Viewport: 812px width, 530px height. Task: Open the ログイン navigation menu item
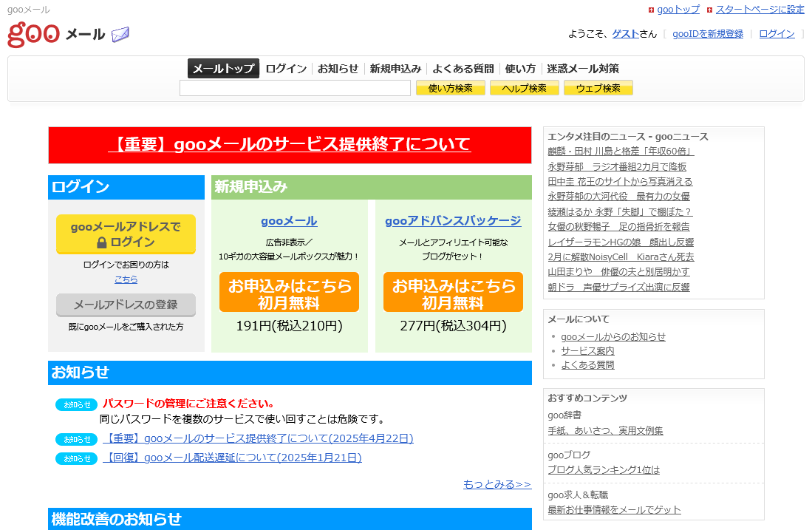click(x=286, y=69)
